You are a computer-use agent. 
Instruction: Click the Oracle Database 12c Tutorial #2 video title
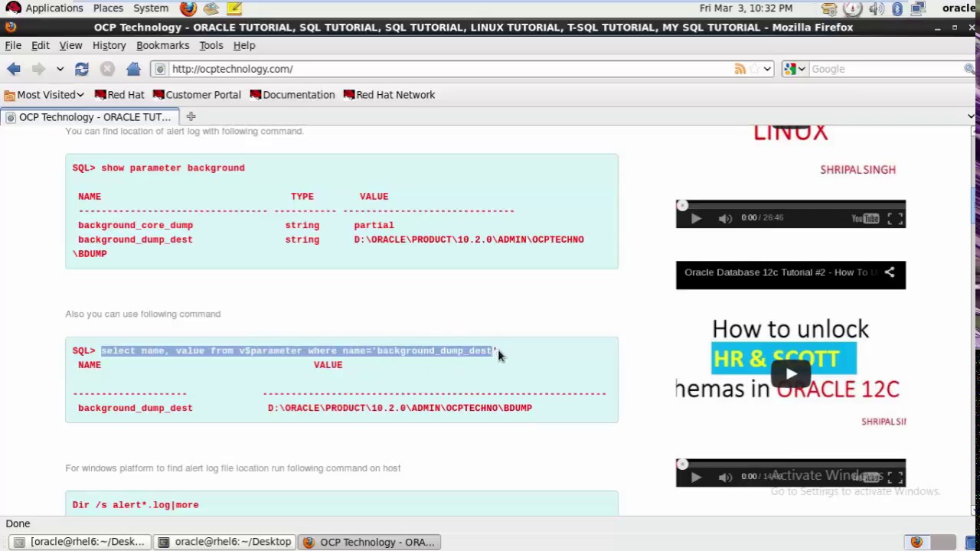[781, 272]
